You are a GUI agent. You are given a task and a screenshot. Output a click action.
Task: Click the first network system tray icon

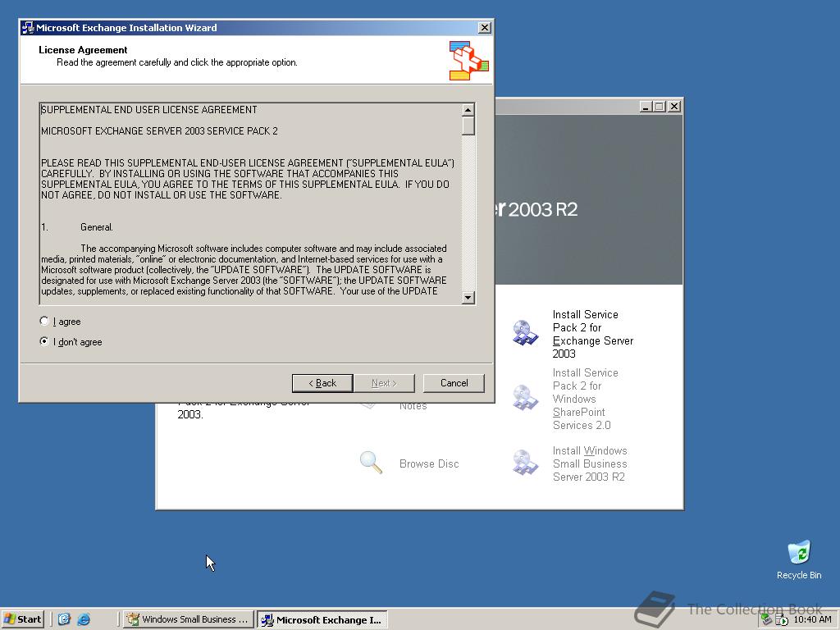(x=767, y=620)
